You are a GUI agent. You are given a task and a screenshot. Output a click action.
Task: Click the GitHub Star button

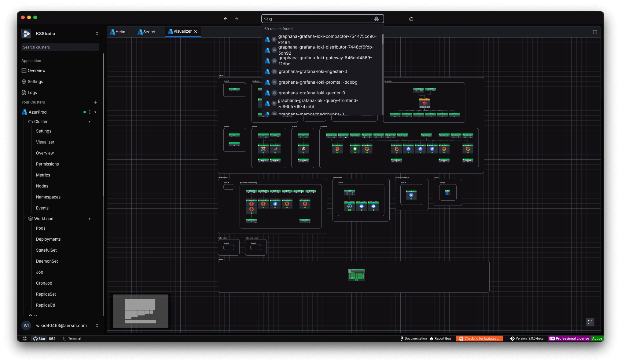point(39,338)
